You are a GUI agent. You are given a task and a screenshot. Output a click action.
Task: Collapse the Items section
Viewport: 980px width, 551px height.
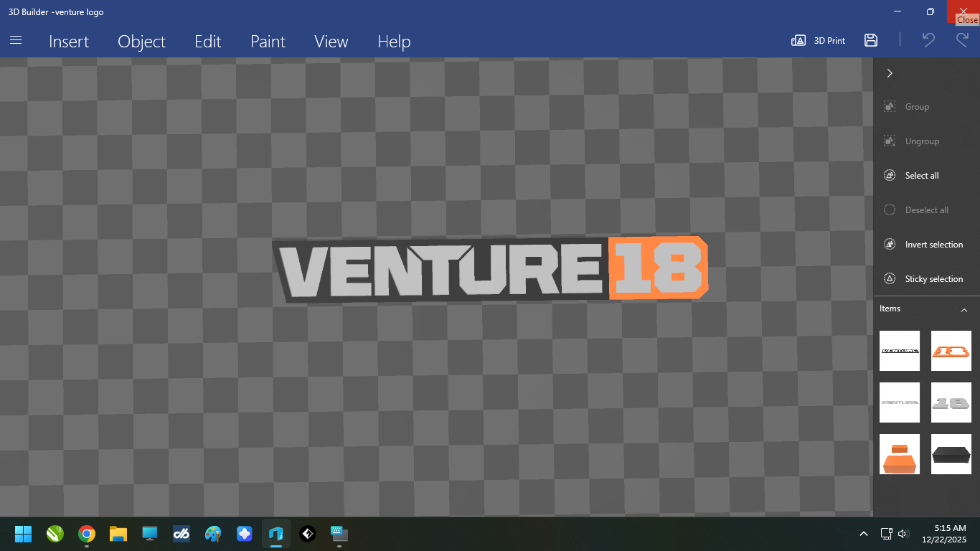coord(964,310)
